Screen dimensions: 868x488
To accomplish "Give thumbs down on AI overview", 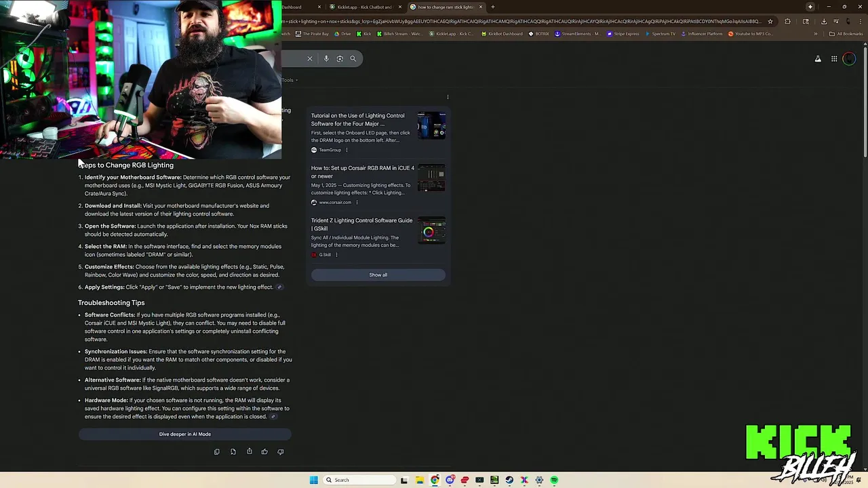I will tap(281, 451).
